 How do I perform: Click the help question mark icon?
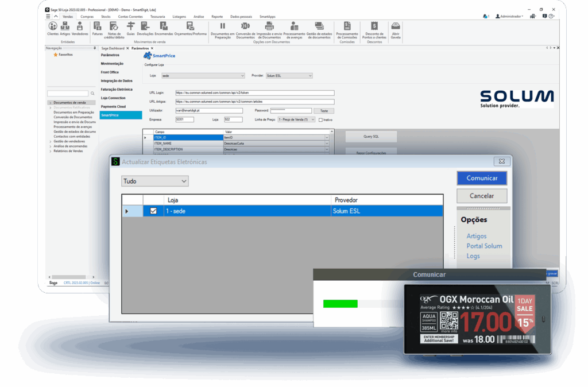pos(551,17)
